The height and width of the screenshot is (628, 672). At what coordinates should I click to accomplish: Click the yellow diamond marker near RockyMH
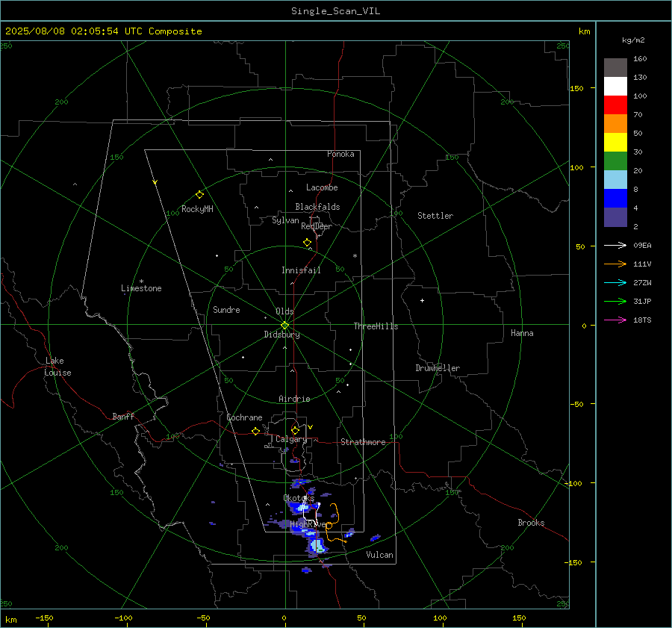[x=199, y=195]
